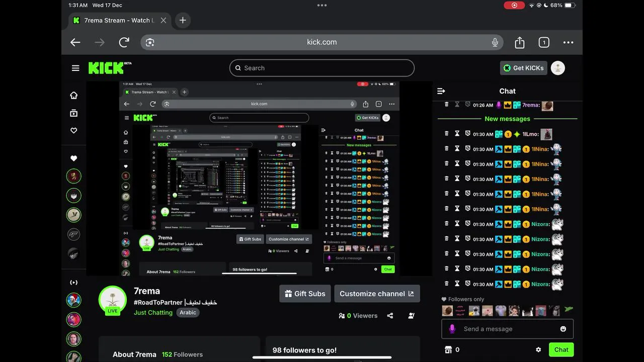The image size is (644, 362).
Task: Tap the kick.com address bar
Action: pos(322,42)
